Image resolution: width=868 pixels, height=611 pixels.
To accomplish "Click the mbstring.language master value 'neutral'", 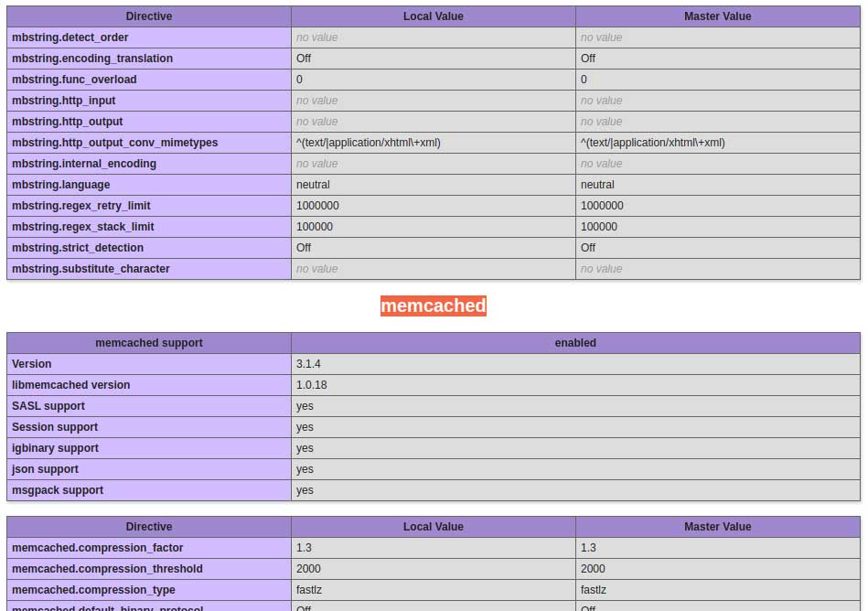I will pyautogui.click(x=597, y=185).
